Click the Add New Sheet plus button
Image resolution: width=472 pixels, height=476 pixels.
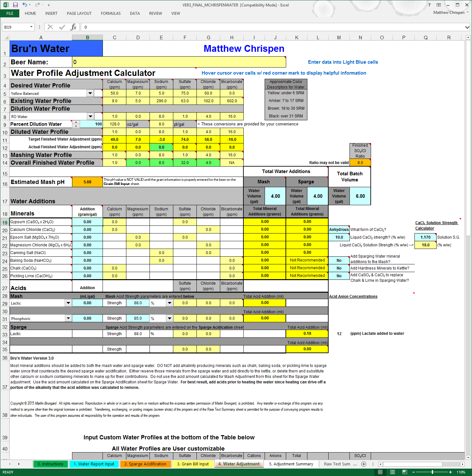(363, 464)
